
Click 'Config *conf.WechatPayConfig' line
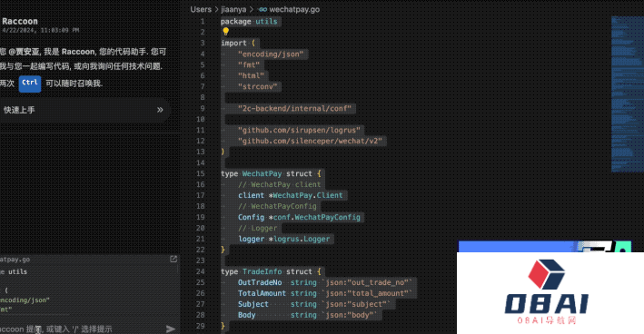point(299,217)
